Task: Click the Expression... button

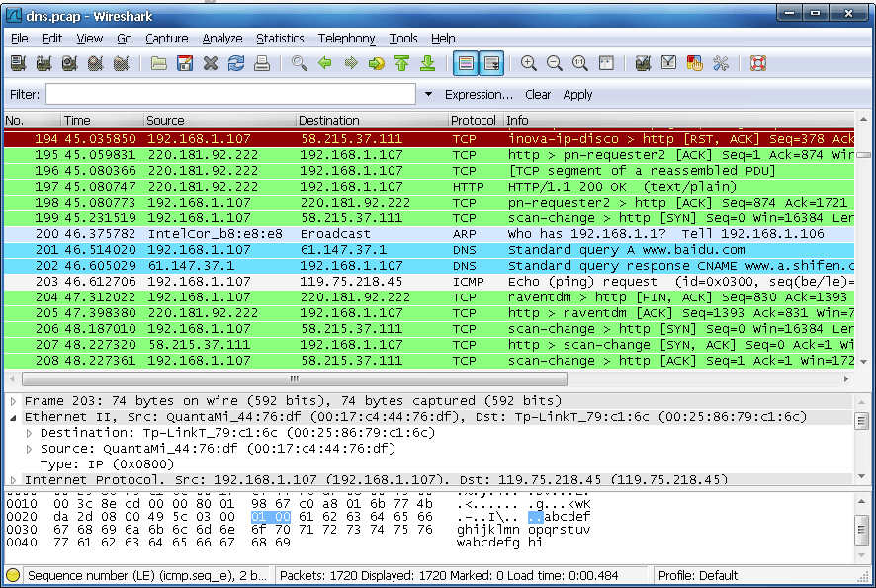Action: [x=479, y=95]
